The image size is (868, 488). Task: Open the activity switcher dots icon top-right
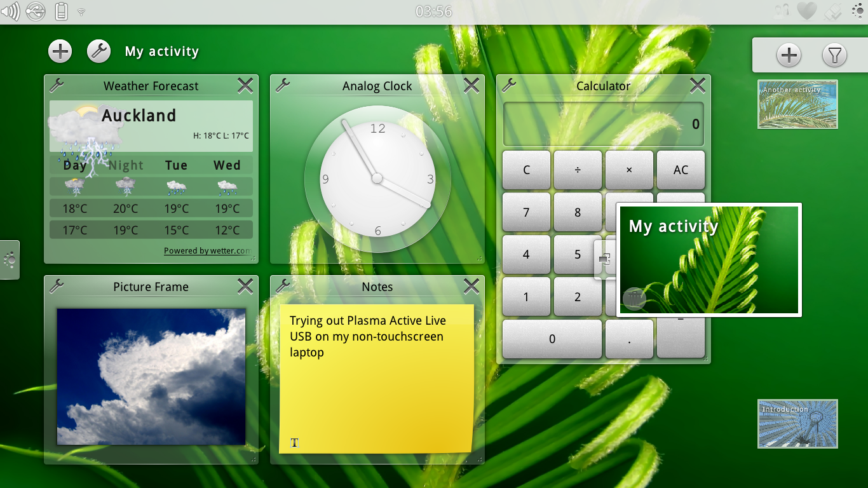click(857, 11)
